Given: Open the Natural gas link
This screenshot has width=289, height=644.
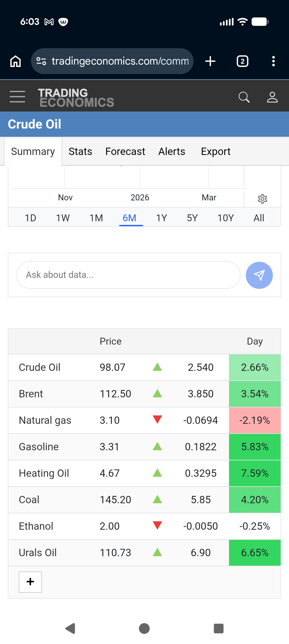Looking at the screenshot, I should pyautogui.click(x=45, y=421).
